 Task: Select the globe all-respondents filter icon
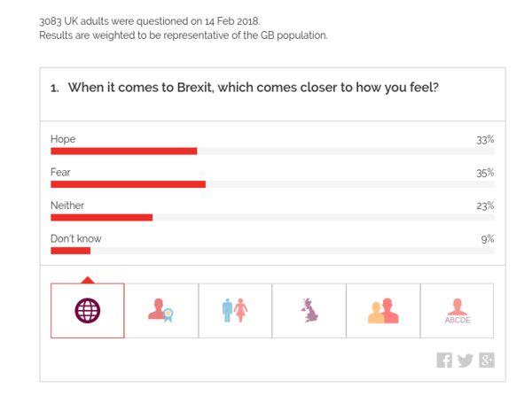(87, 310)
